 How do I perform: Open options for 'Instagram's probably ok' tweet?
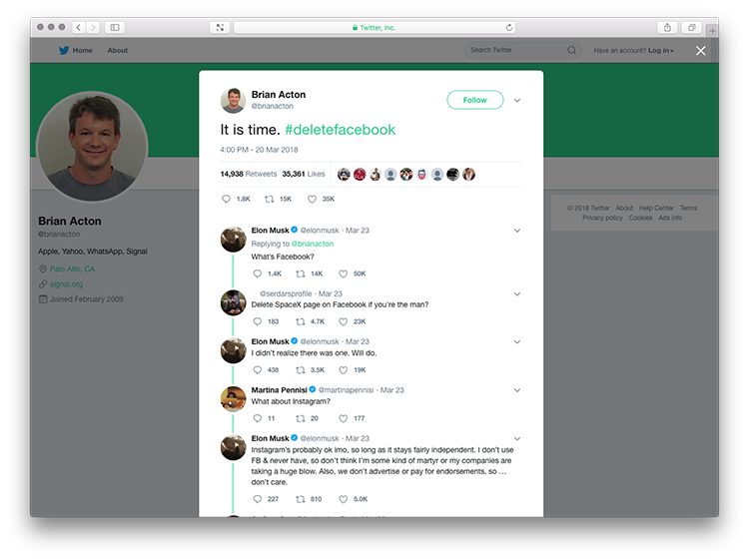[x=517, y=438]
